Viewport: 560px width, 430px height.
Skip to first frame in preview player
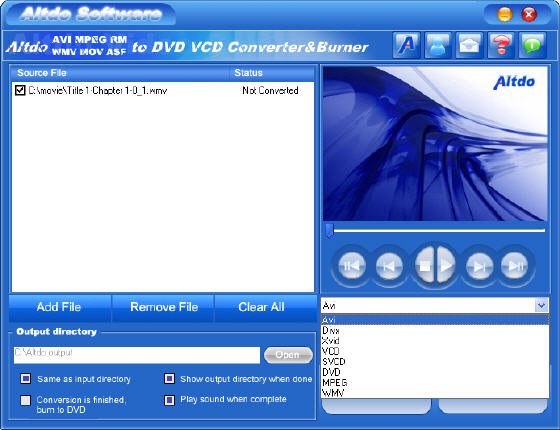pyautogui.click(x=351, y=266)
